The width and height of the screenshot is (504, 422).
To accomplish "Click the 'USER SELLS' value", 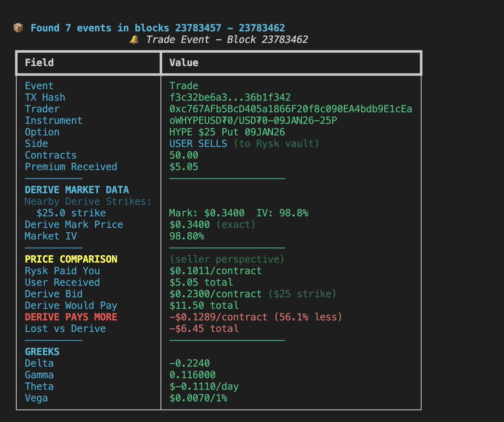I will click(198, 144).
